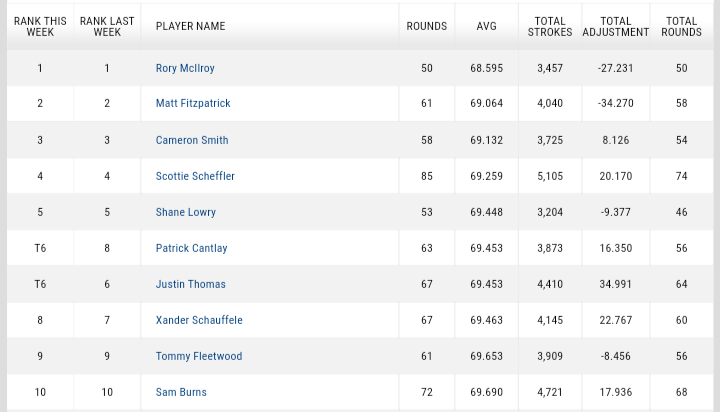
Task: Sort table by Rounds header
Action: point(427,26)
